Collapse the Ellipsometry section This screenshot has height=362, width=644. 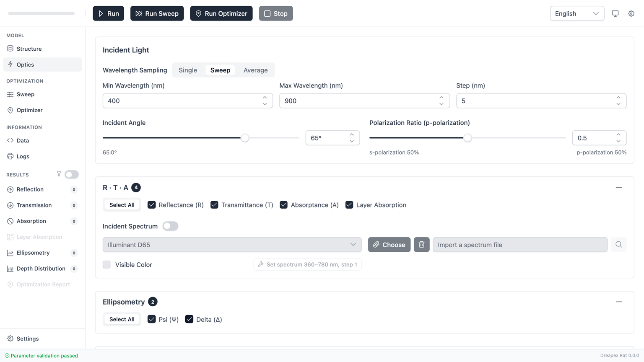point(618,302)
